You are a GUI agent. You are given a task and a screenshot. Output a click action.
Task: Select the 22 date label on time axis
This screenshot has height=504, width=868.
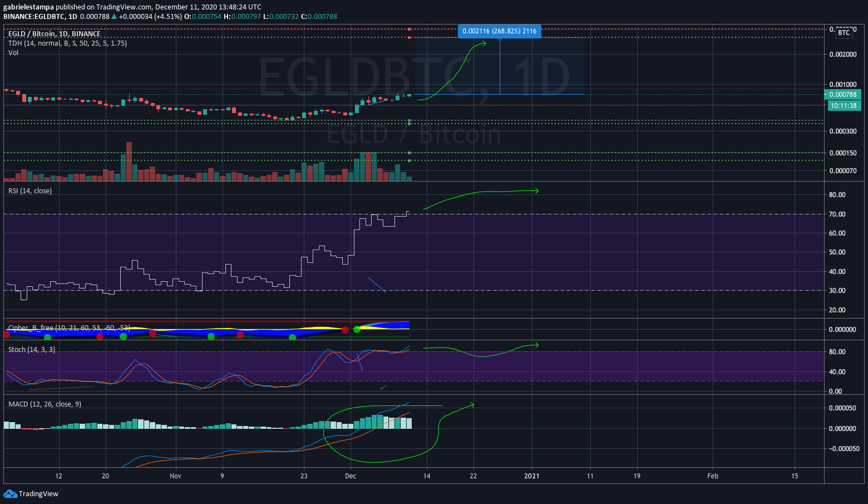click(x=474, y=476)
